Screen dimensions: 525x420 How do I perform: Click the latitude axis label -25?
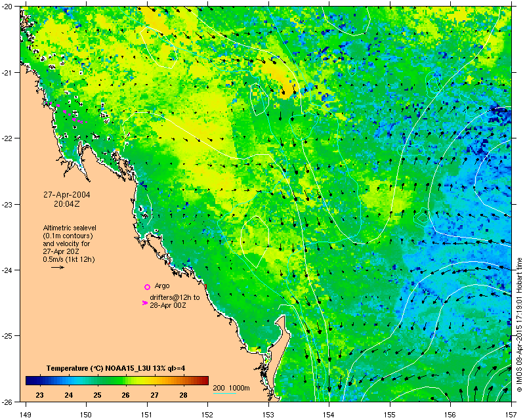(x=8, y=336)
